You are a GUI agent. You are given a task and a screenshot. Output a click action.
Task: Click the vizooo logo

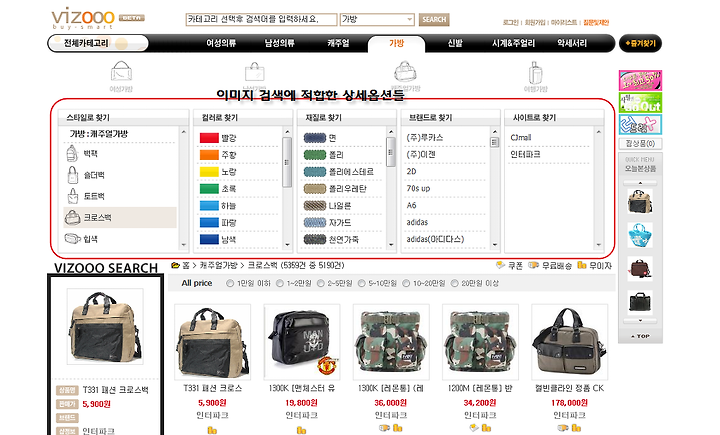(x=83, y=18)
